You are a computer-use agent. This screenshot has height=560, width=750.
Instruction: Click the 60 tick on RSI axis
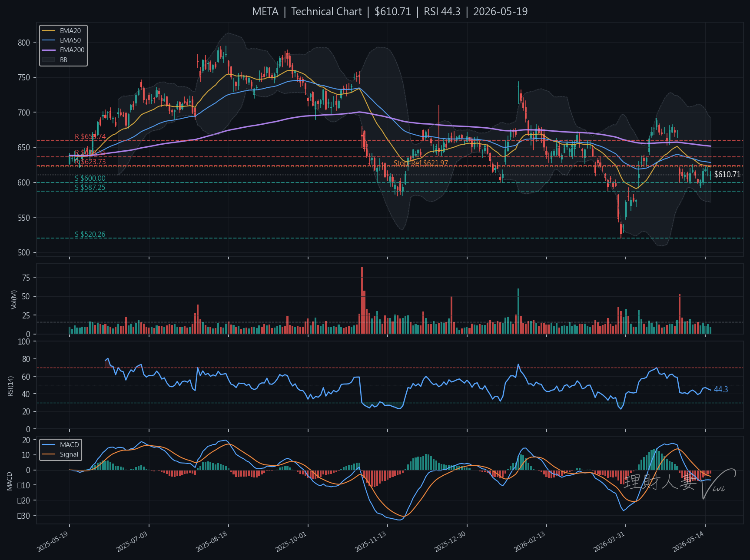tap(26, 377)
